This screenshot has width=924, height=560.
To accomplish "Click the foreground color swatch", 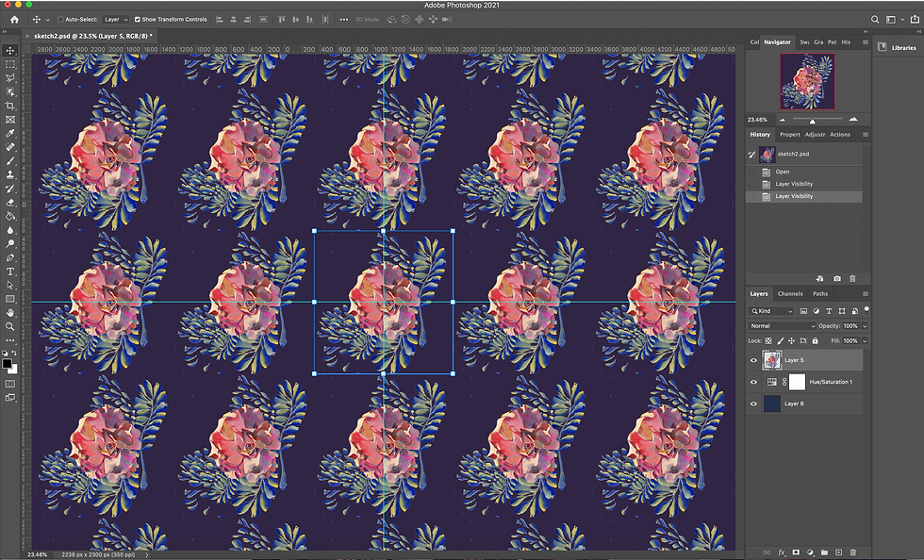I will click(x=8, y=364).
